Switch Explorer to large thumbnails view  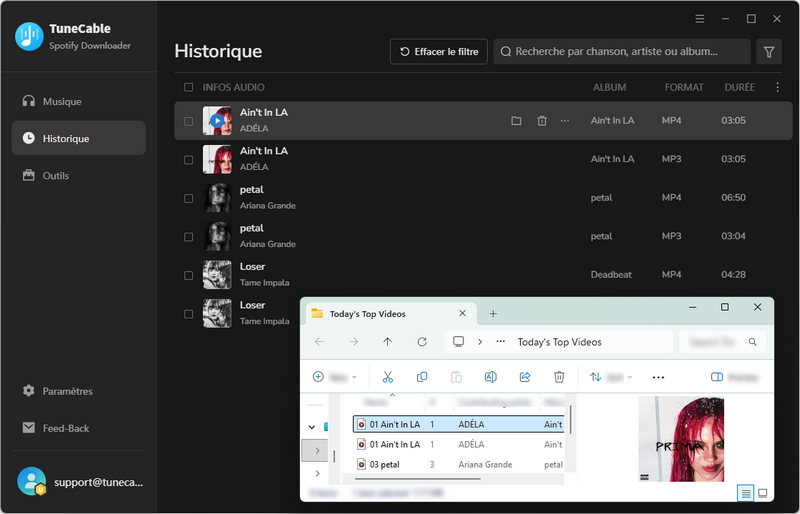(x=763, y=493)
